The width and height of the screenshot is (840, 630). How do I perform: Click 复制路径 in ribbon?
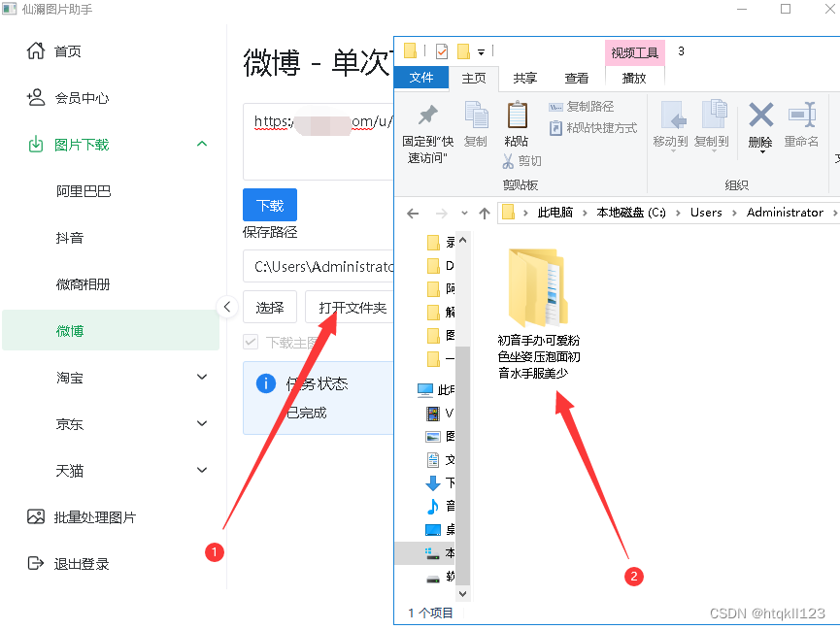click(582, 107)
